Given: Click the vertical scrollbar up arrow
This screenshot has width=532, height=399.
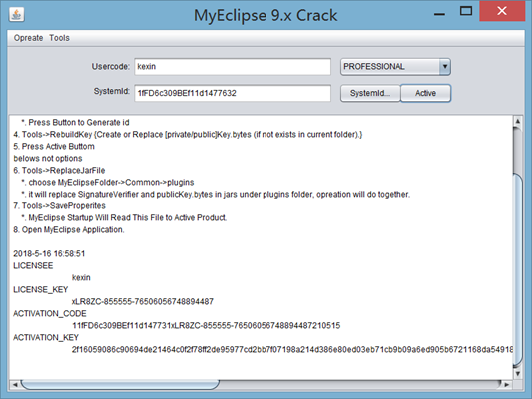Looking at the screenshot, I should tap(518, 121).
